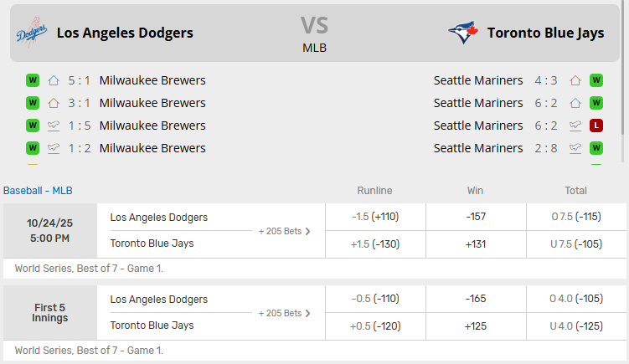Screen dimensions: 629x364
Task: Choose Blue Jays +0.5 (-120) runline
Action: pos(374,326)
